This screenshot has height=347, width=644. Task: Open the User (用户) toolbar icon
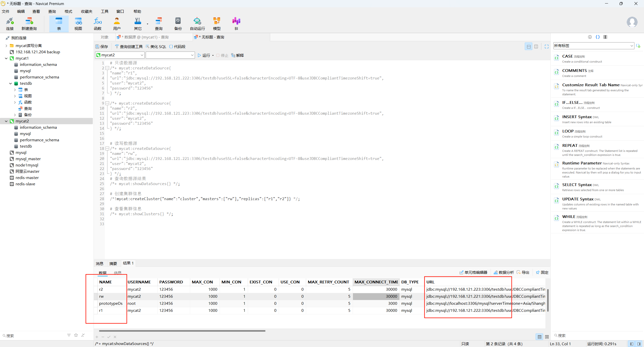point(117,24)
